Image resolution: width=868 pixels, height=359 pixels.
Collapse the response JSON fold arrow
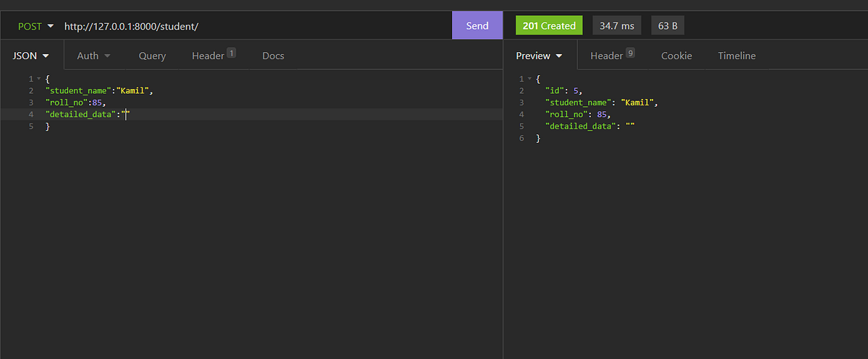(529, 79)
